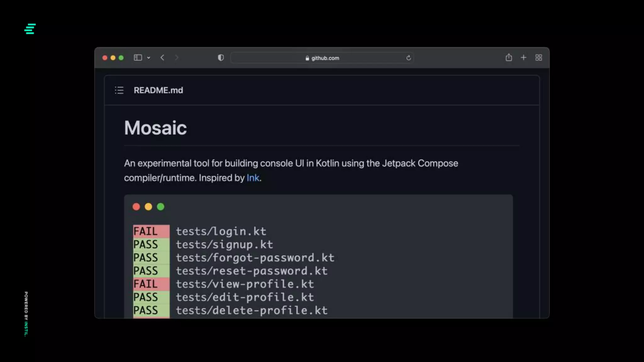Open the README table of contents icon
Viewport: 644px width, 362px height.
(119, 90)
